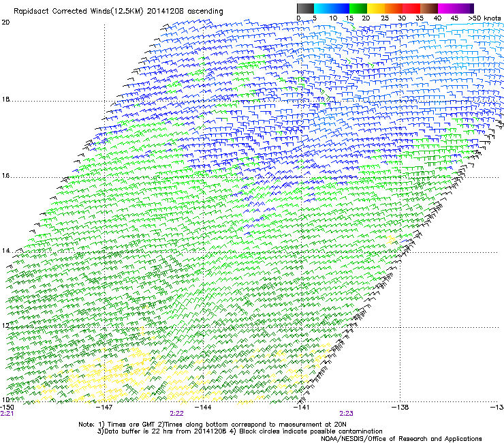Click the latitude label '20'
Screen dimensions: 504x443
(5, 22)
